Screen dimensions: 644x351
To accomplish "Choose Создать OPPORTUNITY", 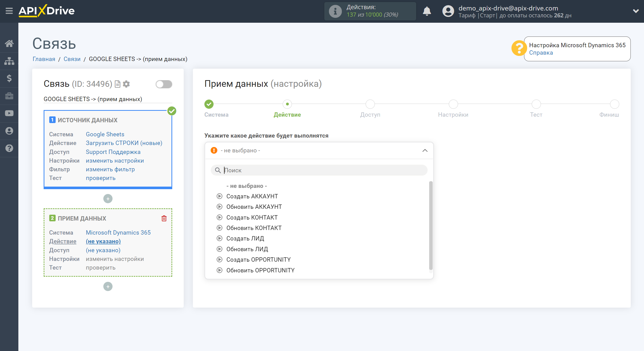I will [x=258, y=260].
